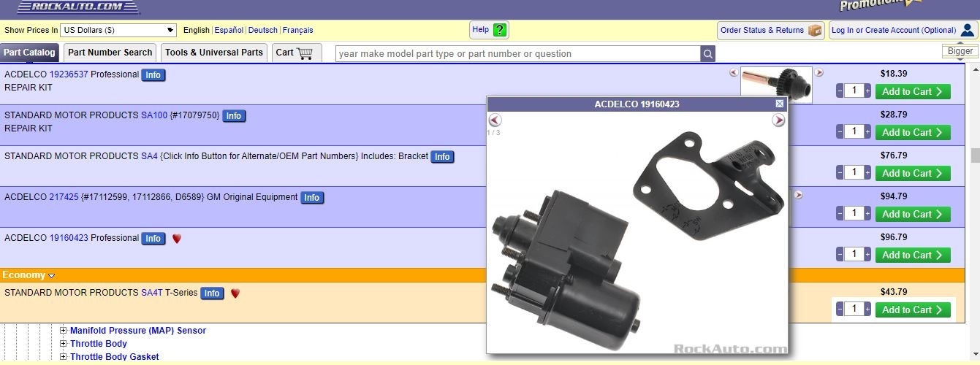Expand Manifold Pressure (MAP) Sensor tree node
Screen dimensions: 980x365
(x=64, y=331)
